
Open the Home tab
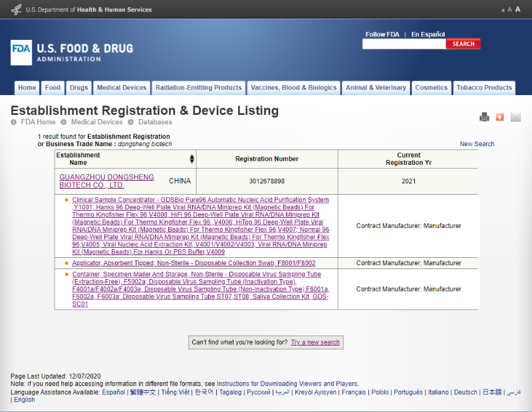[27, 88]
